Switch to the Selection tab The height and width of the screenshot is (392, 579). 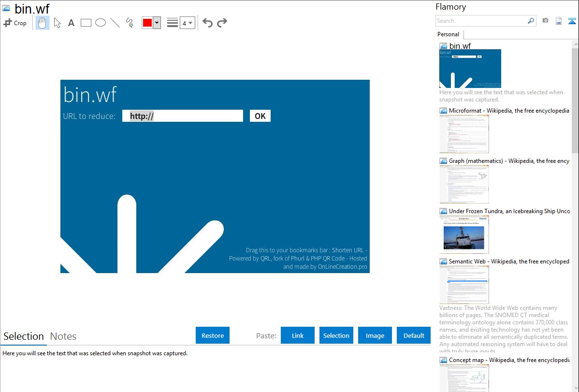(24, 336)
